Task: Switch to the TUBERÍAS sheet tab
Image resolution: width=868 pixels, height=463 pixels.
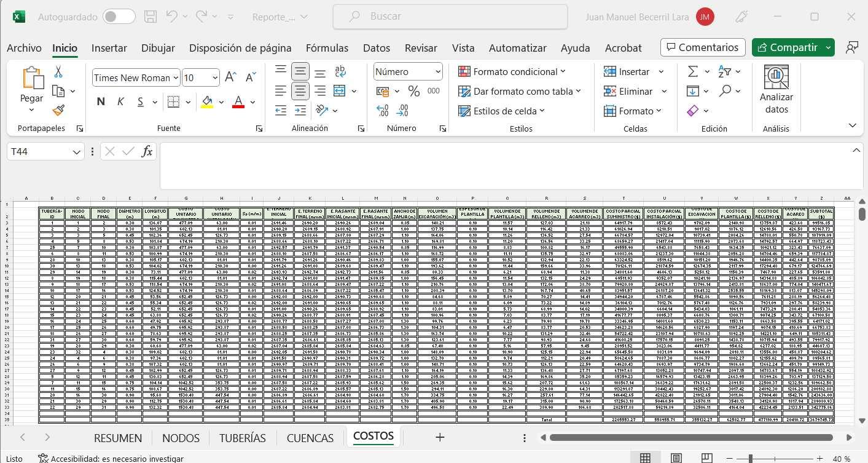Action: click(x=243, y=438)
